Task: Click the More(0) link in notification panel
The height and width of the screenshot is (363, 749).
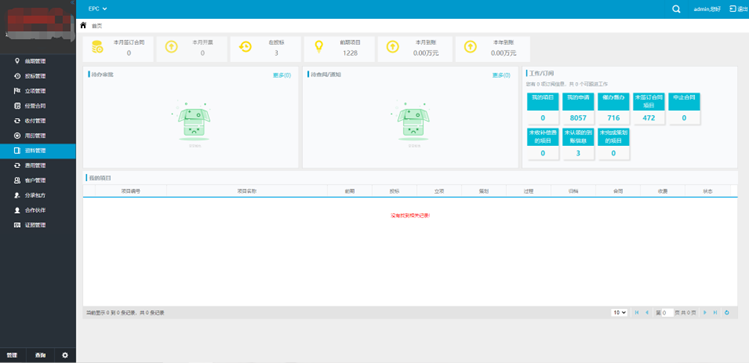Action: 501,75
